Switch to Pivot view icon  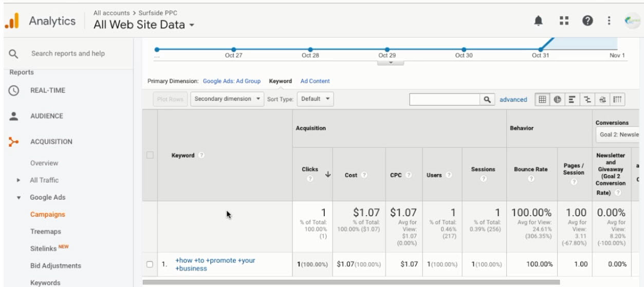617,100
